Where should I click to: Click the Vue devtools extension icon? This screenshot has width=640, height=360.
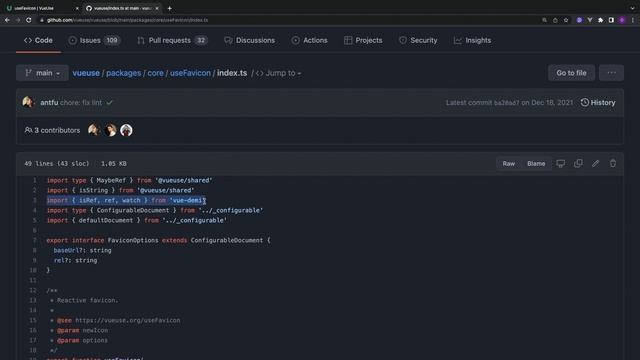click(590, 20)
